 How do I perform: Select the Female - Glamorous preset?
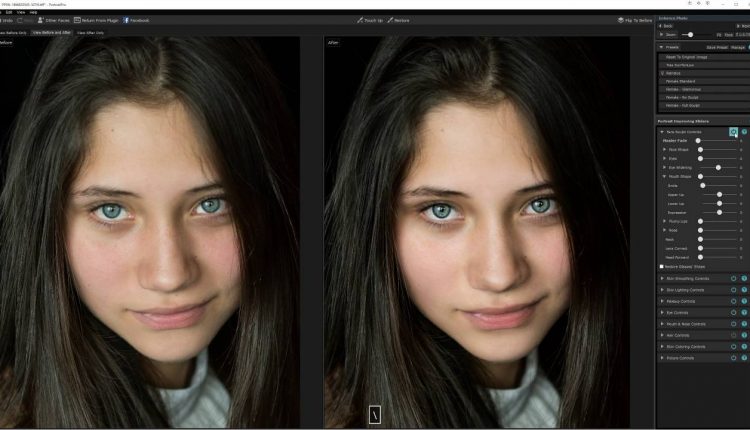tap(704, 89)
